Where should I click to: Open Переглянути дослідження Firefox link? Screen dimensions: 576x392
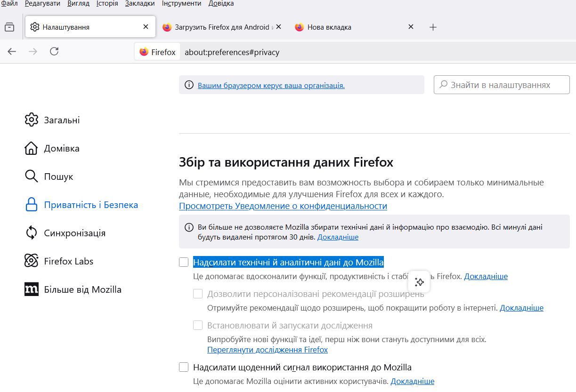click(268, 350)
